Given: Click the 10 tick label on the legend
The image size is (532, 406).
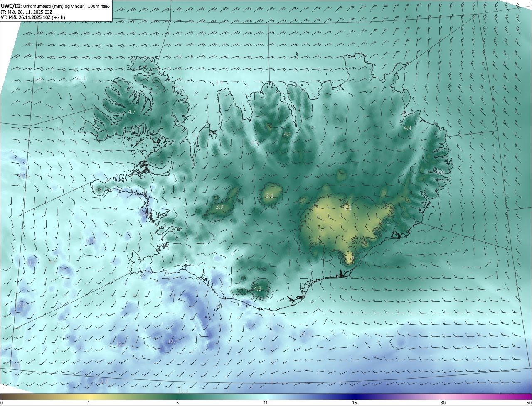Looking at the screenshot, I should (x=266, y=403).
